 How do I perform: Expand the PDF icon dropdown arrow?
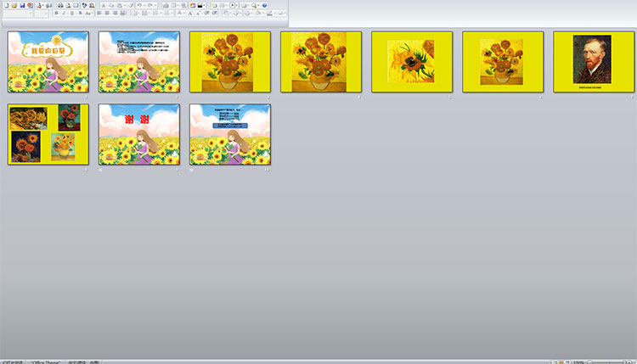coord(43,6)
